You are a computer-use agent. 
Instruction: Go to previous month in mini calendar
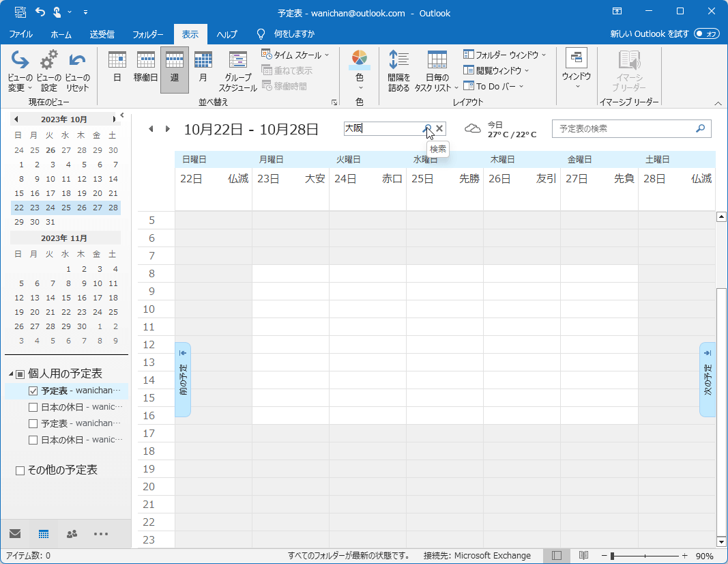click(x=16, y=119)
